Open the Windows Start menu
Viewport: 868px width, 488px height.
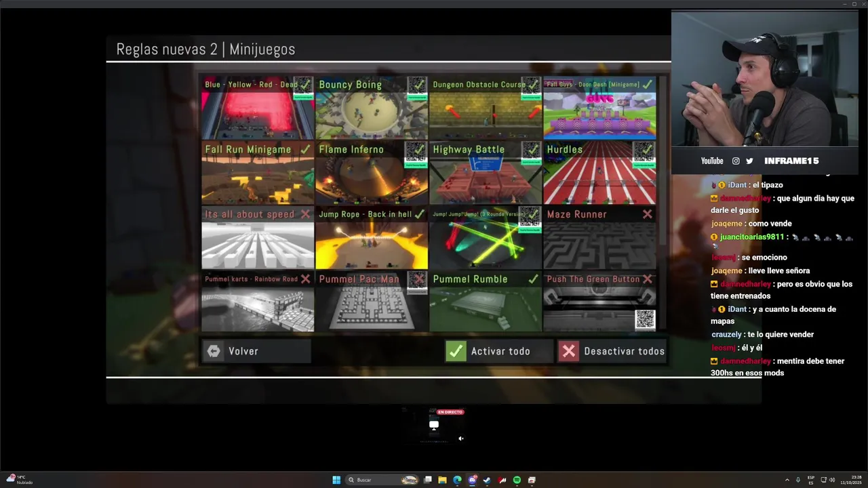(336, 480)
